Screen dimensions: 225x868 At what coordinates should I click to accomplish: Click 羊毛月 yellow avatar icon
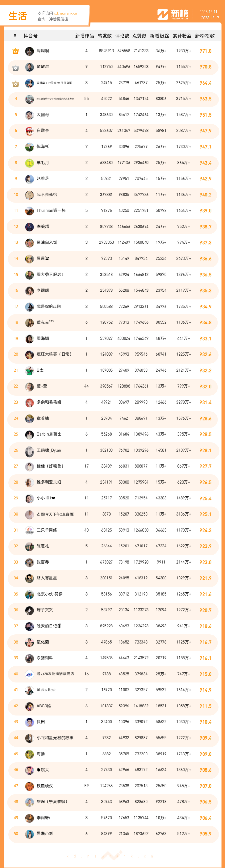pyautogui.click(x=30, y=163)
